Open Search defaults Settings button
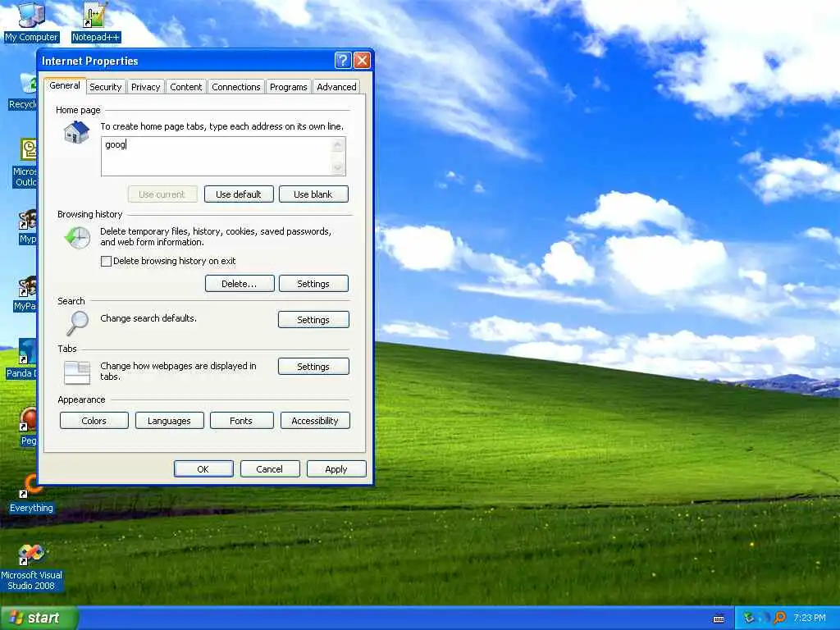The image size is (840, 630). [313, 320]
